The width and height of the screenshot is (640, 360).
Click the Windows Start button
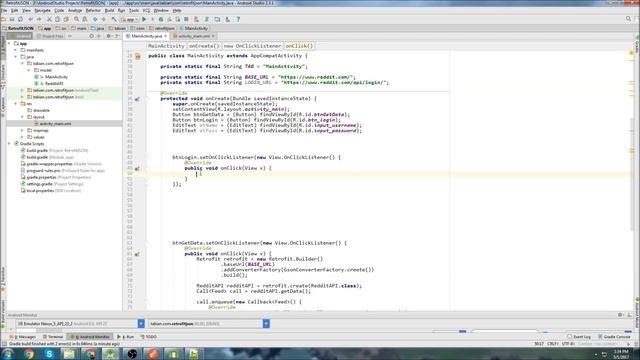pyautogui.click(x=7, y=354)
